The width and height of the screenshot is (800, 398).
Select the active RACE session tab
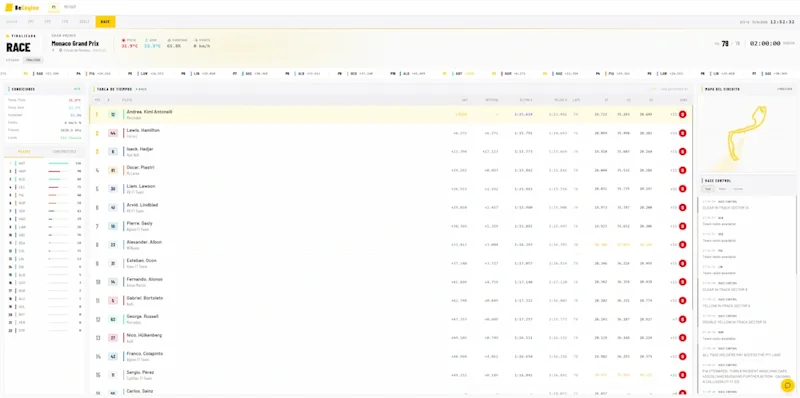[105, 21]
